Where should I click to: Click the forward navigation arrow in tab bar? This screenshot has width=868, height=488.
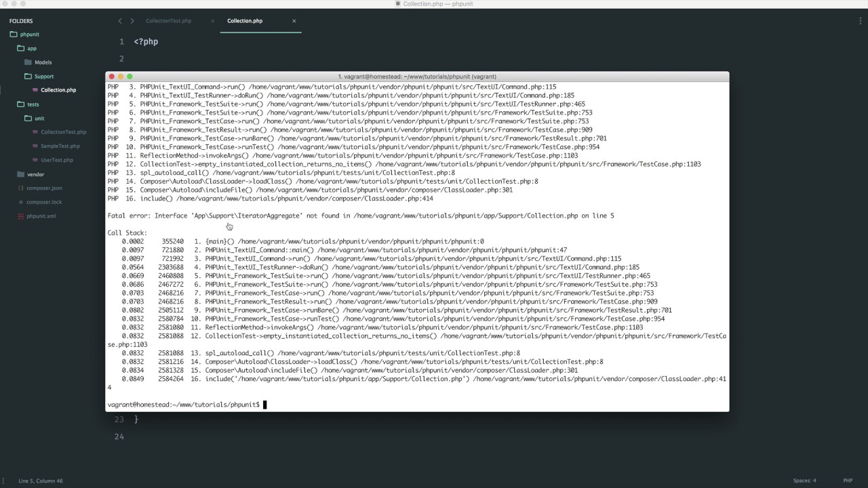(132, 21)
